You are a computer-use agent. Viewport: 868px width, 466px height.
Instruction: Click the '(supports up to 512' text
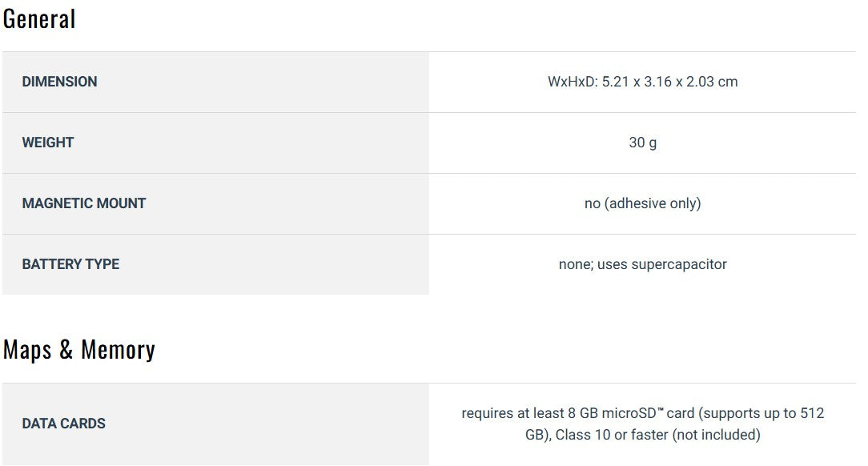761,413
